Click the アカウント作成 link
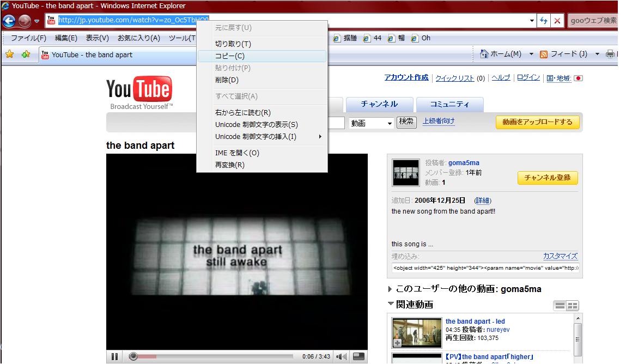Viewport: 626px width, 364px height. point(406,77)
